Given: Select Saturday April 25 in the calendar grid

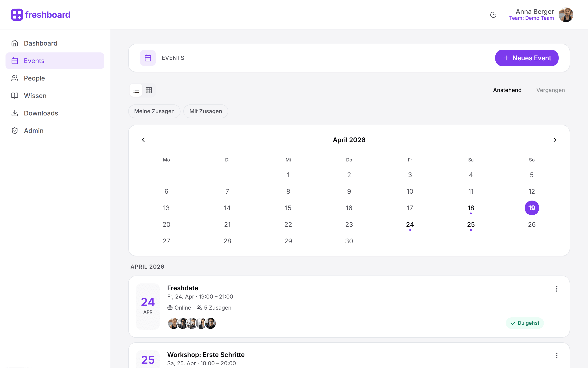Looking at the screenshot, I should [x=471, y=224].
